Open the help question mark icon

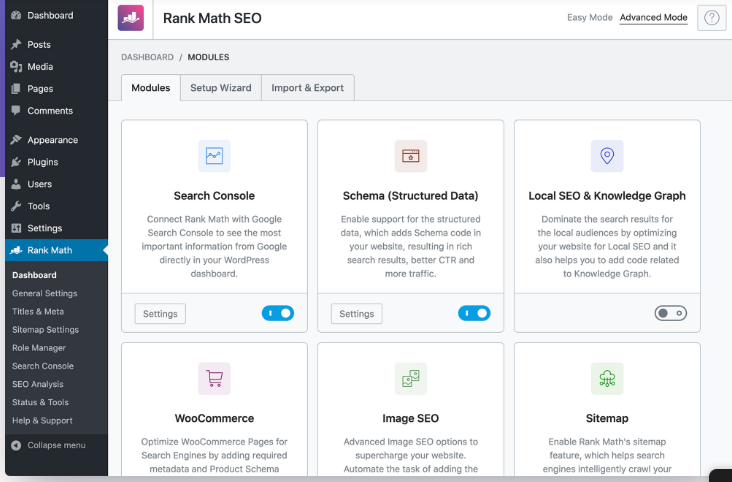pos(711,18)
